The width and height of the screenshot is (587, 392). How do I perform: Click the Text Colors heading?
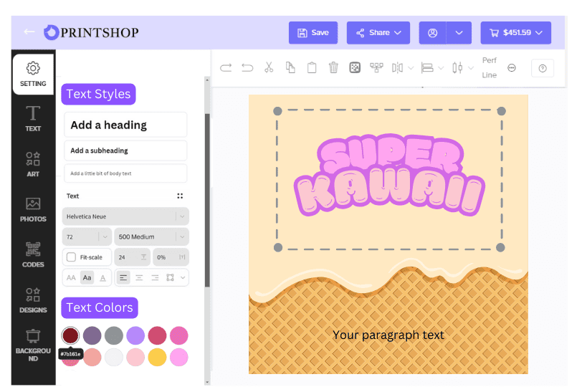100,307
